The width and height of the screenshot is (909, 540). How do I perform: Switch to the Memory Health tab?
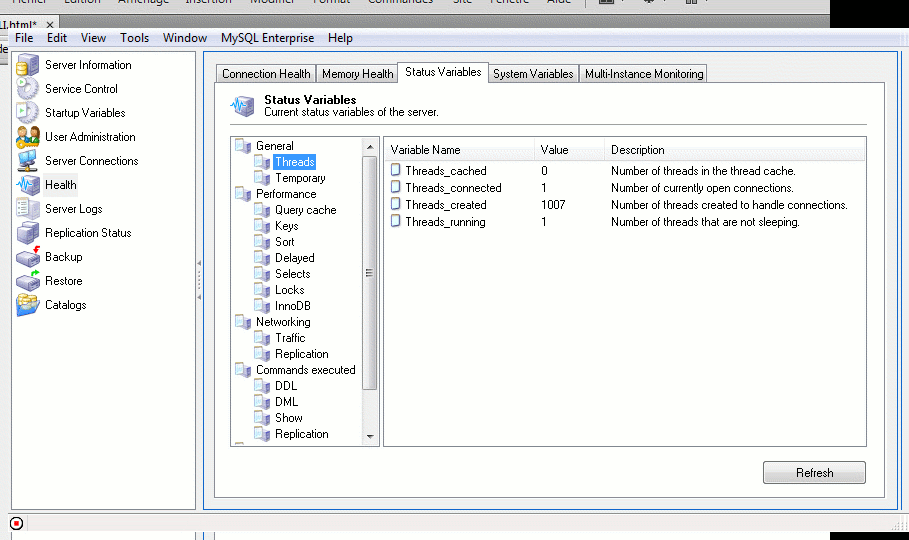[358, 74]
